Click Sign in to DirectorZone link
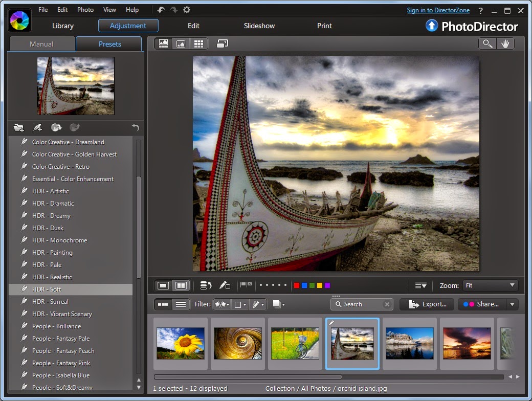Viewport: 532px width, 401px height. click(x=438, y=10)
